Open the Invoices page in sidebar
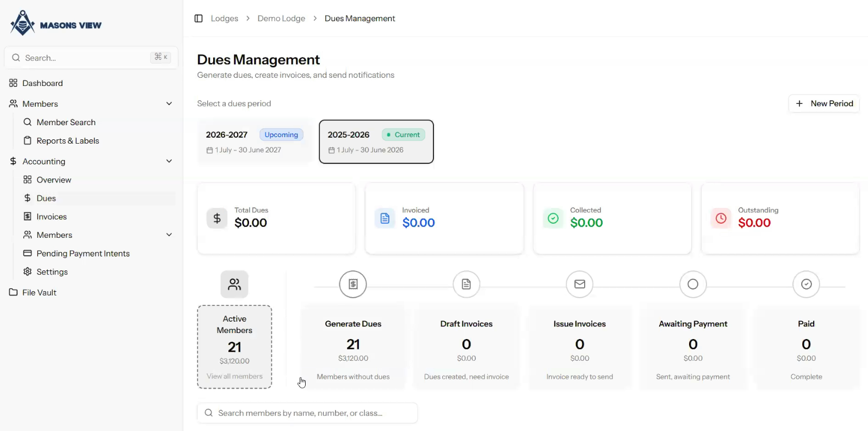 [52, 217]
